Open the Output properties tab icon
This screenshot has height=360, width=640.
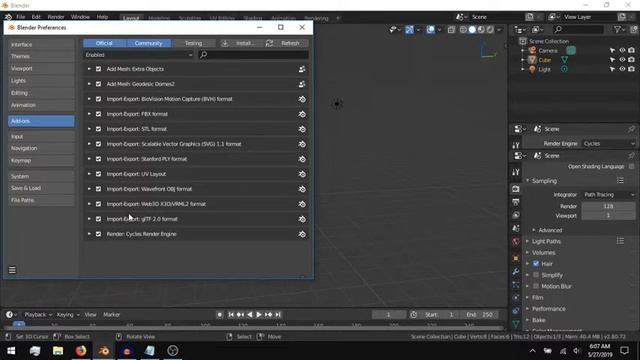[516, 202]
